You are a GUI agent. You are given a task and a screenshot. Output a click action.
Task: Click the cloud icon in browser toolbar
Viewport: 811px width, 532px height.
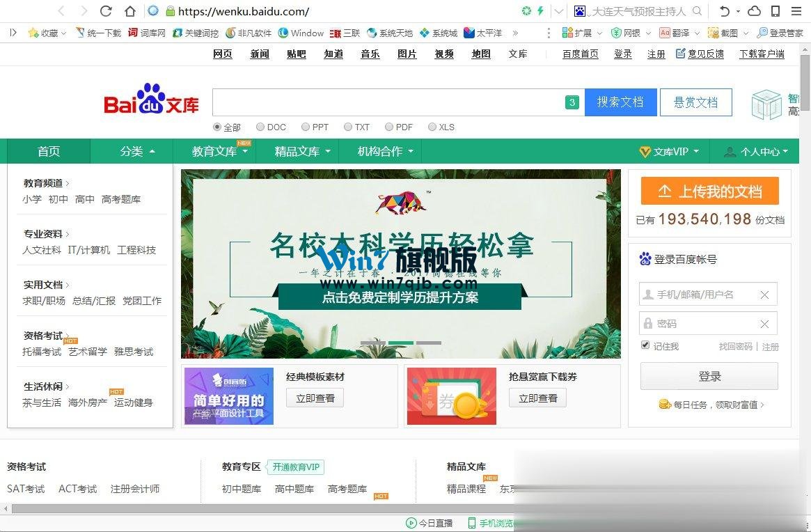tap(754, 11)
